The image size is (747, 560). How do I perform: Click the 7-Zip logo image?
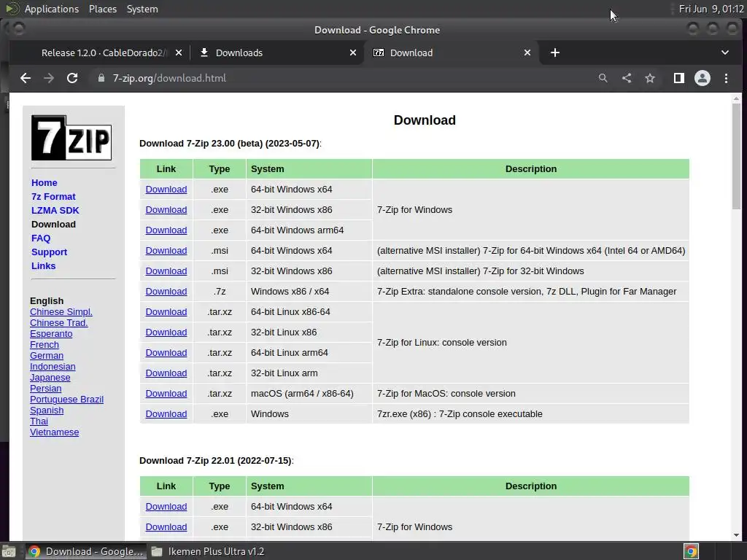point(71,138)
